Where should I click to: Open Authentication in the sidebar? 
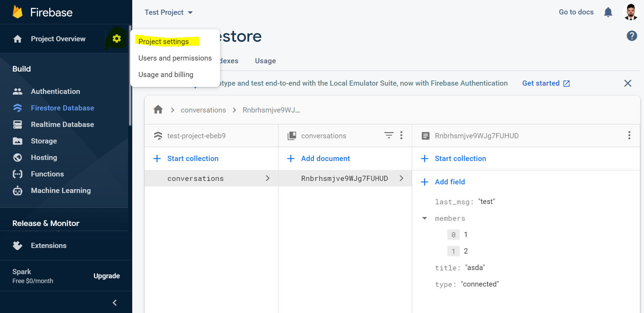point(55,91)
